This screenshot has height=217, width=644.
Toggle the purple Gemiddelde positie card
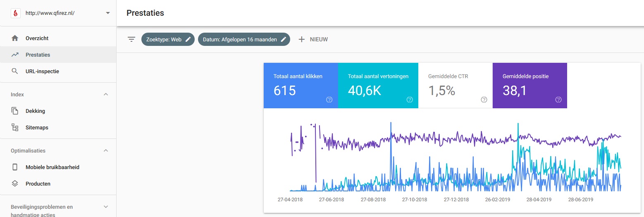530,86
